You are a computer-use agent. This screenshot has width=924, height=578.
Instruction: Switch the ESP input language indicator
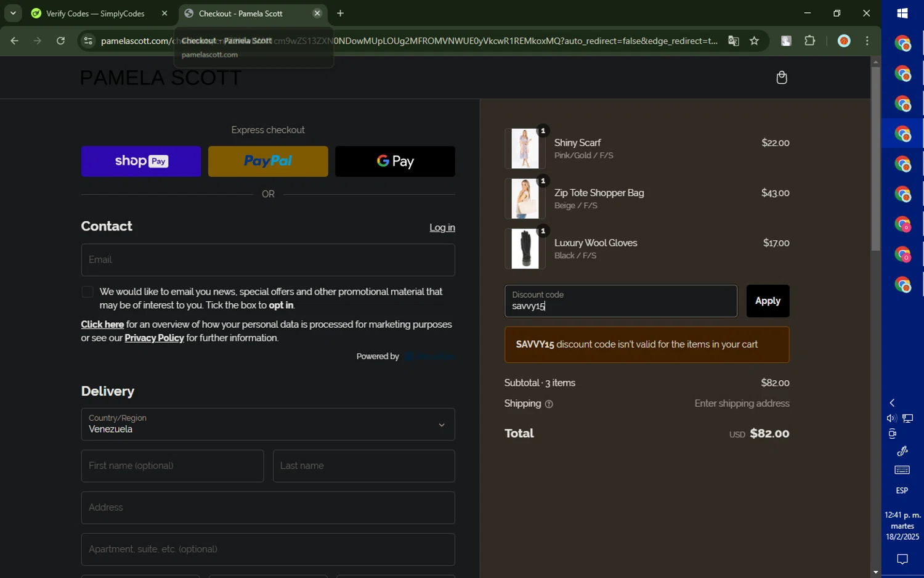click(902, 491)
